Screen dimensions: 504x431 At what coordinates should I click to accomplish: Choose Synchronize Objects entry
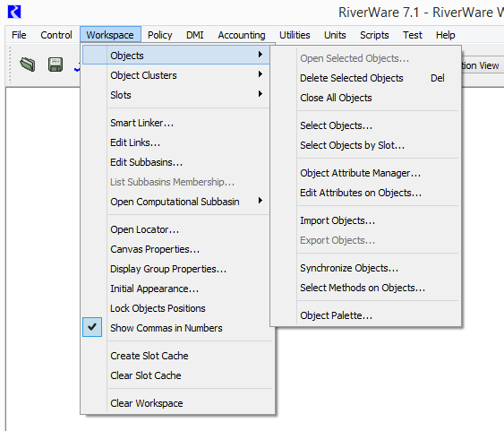366,268
